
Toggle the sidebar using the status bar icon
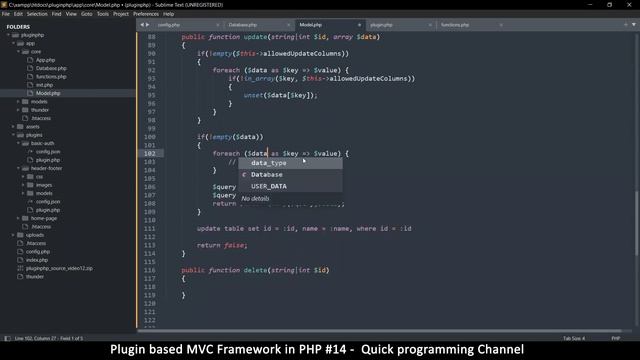pos(7,338)
